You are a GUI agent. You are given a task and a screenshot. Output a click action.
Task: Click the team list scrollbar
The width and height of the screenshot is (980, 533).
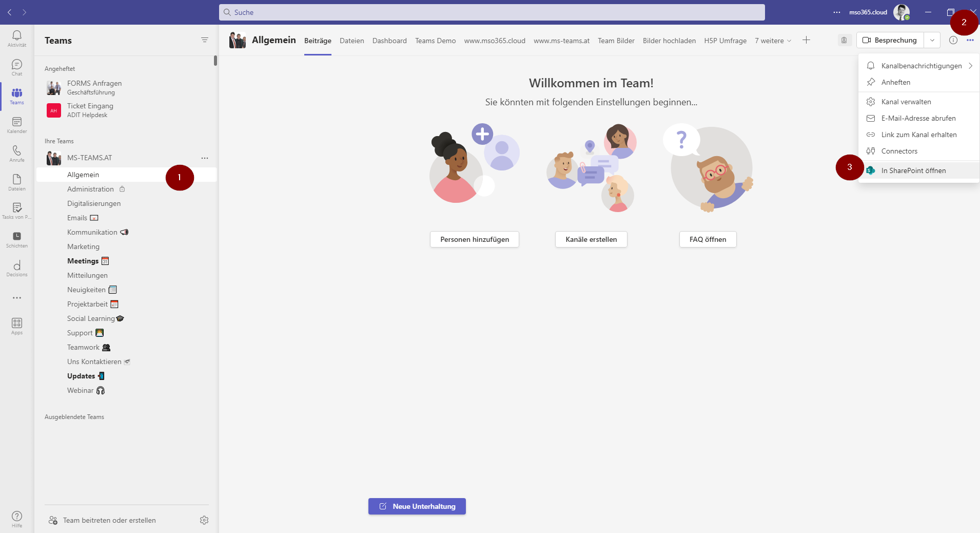[215, 61]
